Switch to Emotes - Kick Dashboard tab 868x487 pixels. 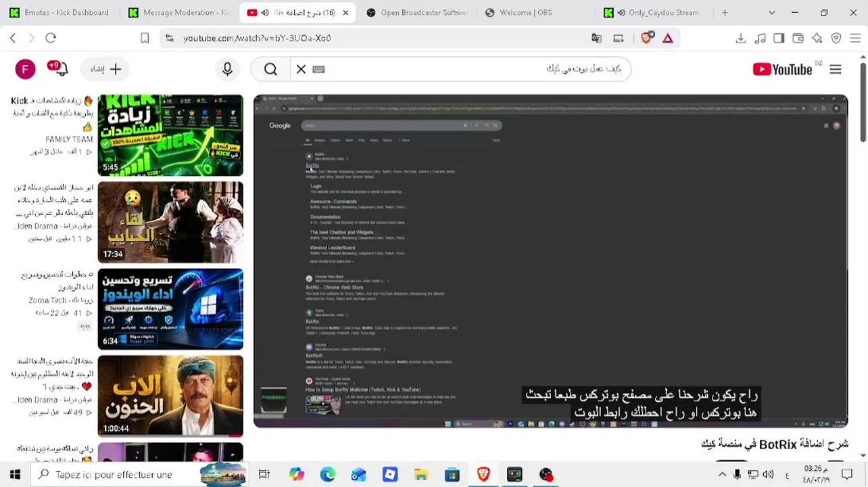pos(59,12)
